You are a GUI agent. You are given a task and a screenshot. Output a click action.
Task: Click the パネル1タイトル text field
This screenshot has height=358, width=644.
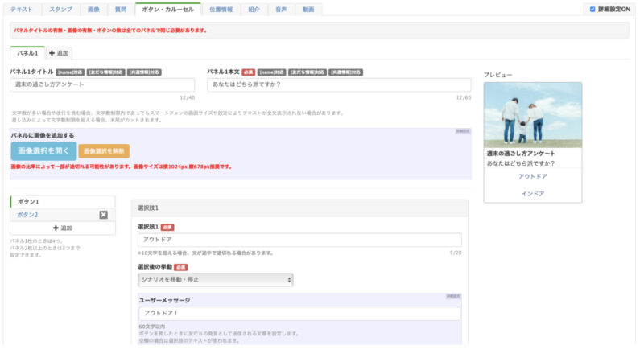coord(102,84)
